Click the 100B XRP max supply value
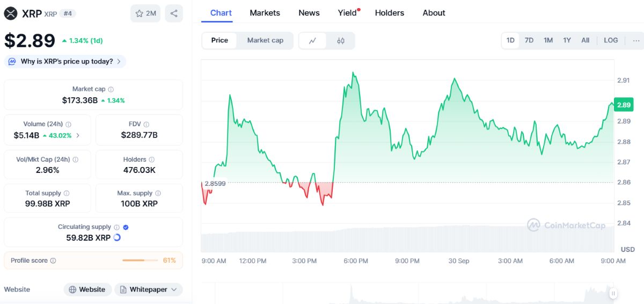This screenshot has width=644, height=304. pyautogui.click(x=139, y=204)
